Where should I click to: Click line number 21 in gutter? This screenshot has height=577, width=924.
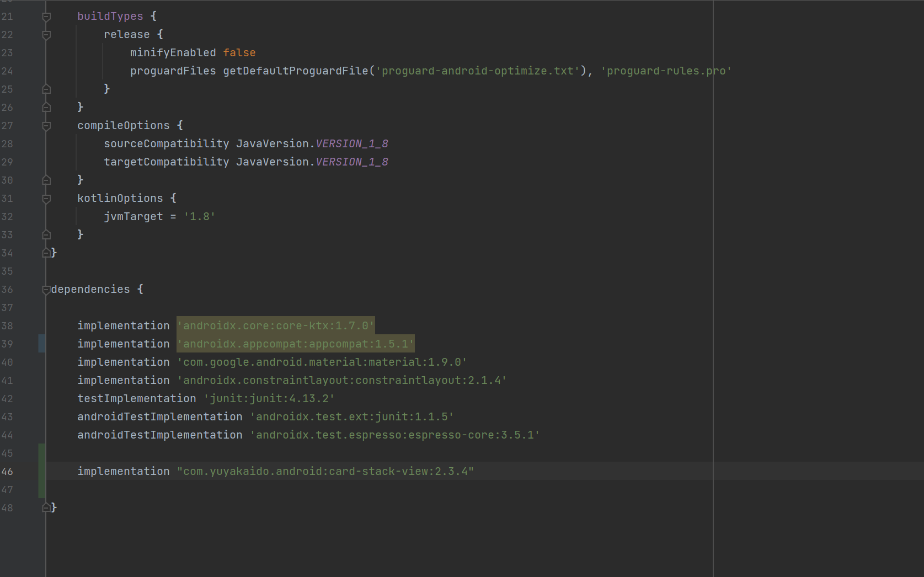[7, 17]
